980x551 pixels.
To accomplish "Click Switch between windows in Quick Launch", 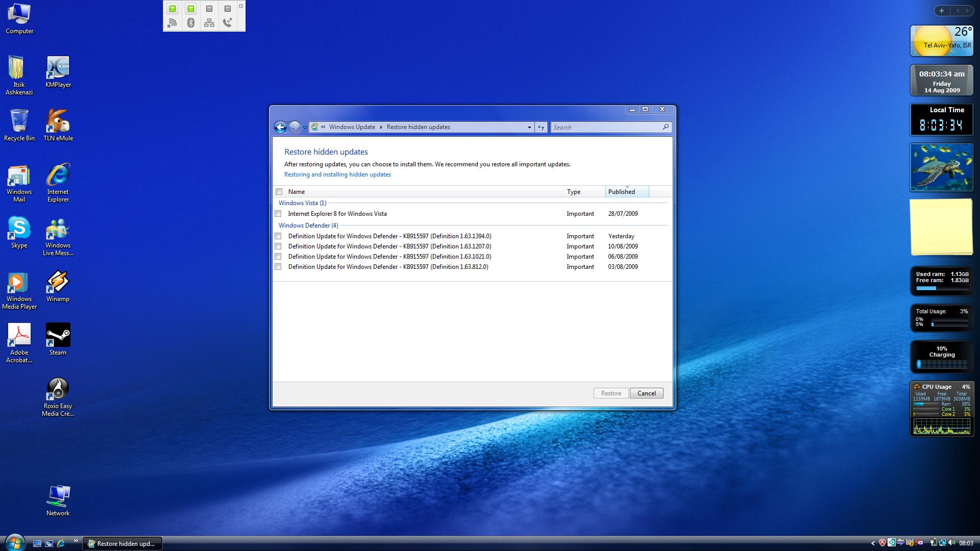I will [49, 543].
